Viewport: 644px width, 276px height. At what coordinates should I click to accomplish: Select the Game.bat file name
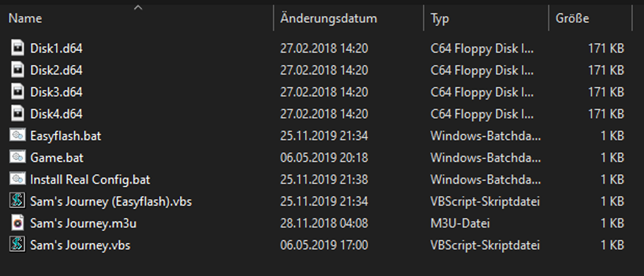click(57, 158)
